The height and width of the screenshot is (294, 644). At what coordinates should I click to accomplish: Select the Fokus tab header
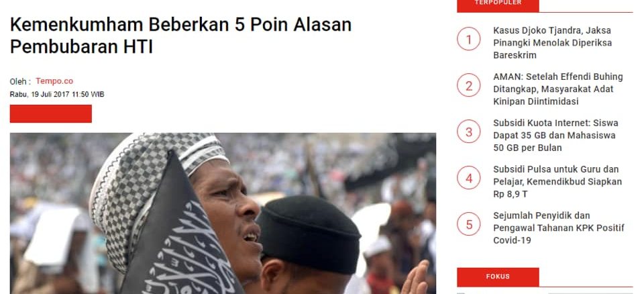[498, 277]
